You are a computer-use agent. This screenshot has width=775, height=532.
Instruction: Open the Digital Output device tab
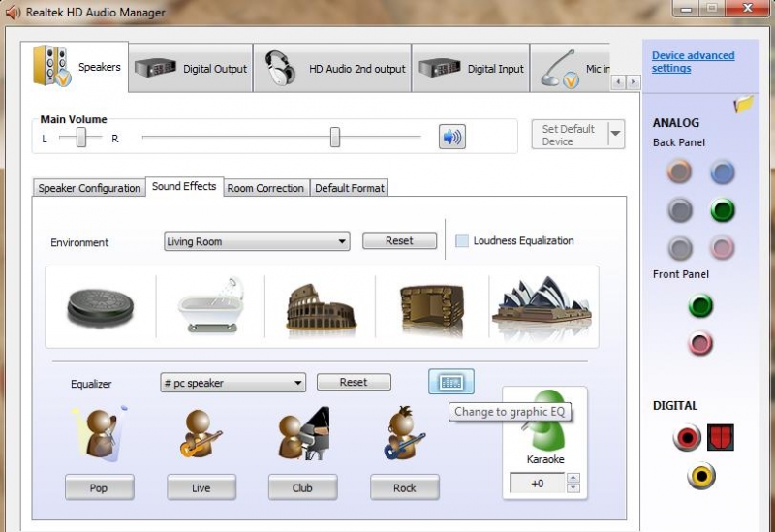point(191,69)
